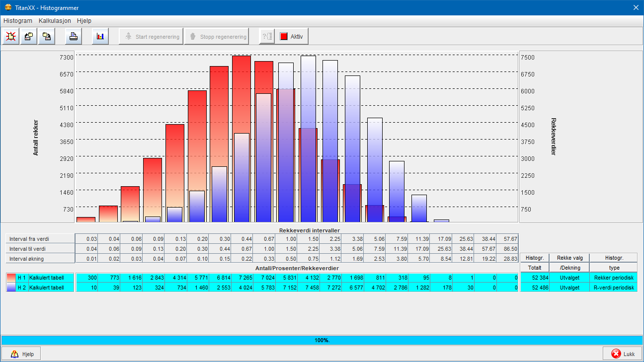644x362 pixels.
Task: Select the 'Interval økning' row label
Action: point(40,259)
